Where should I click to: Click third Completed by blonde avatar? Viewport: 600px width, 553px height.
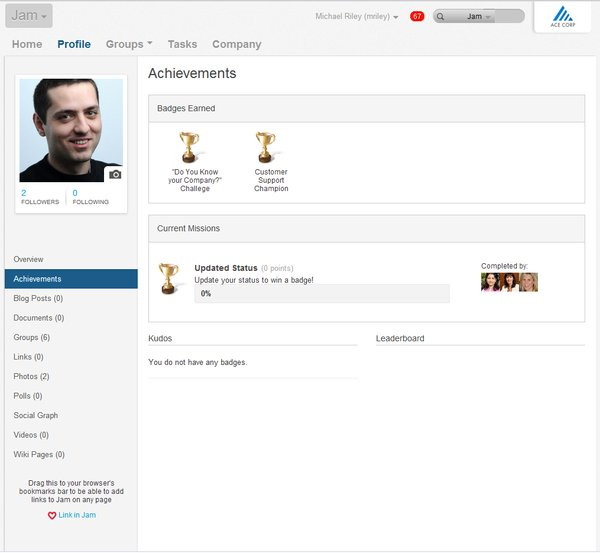pos(528,282)
